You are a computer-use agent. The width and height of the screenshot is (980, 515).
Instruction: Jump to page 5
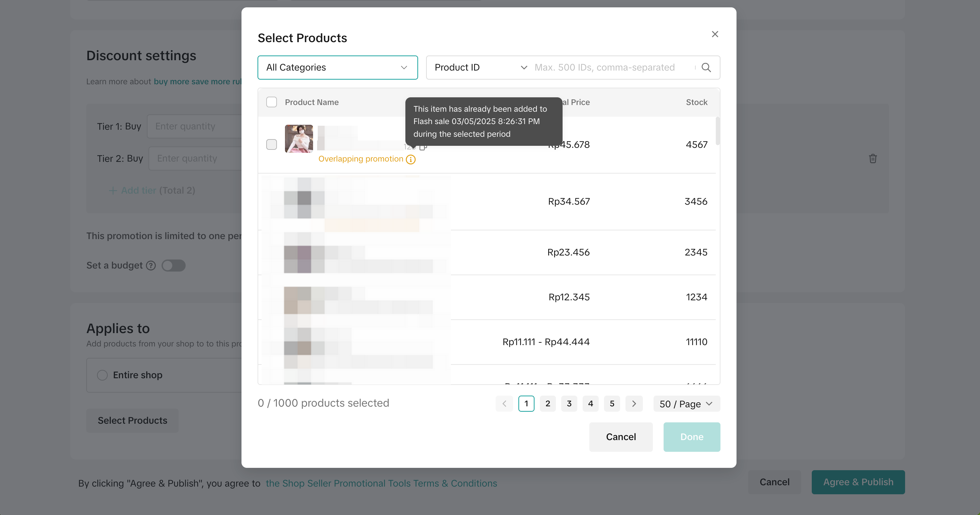(x=612, y=404)
